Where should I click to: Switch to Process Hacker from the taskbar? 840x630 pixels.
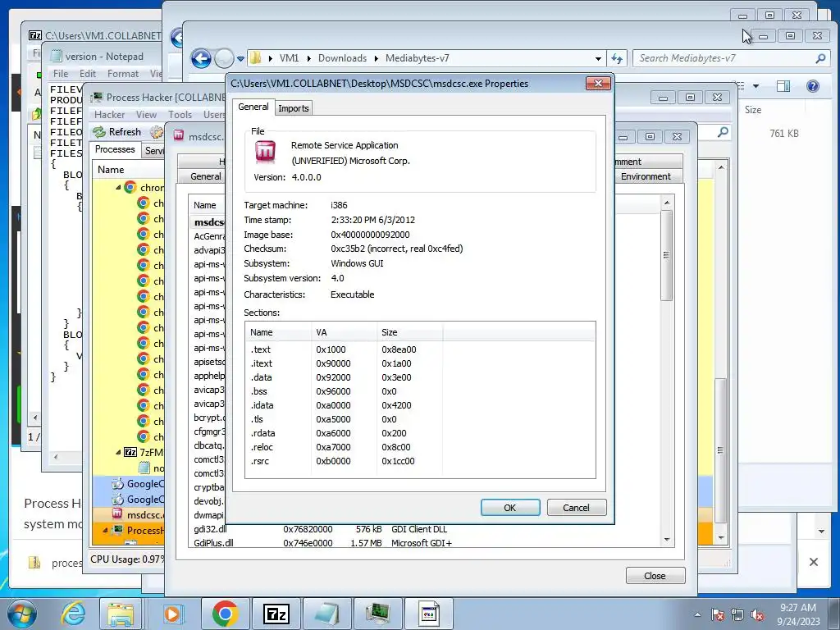377,614
